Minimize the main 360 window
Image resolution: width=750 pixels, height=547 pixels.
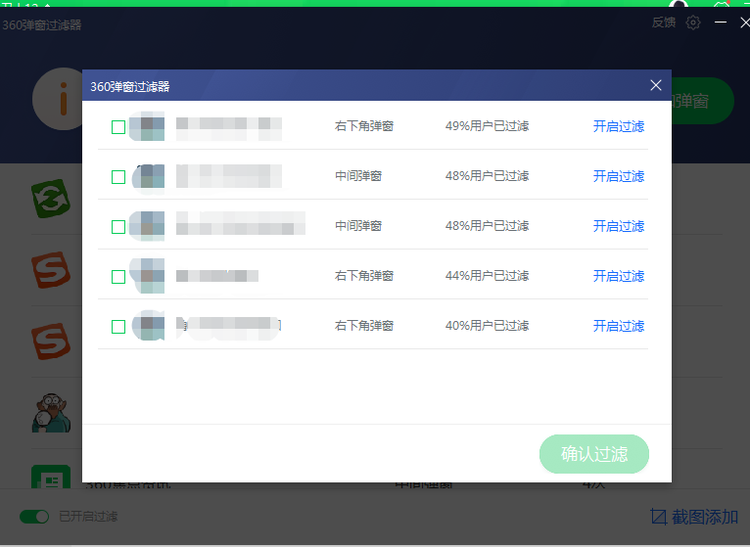[720, 22]
